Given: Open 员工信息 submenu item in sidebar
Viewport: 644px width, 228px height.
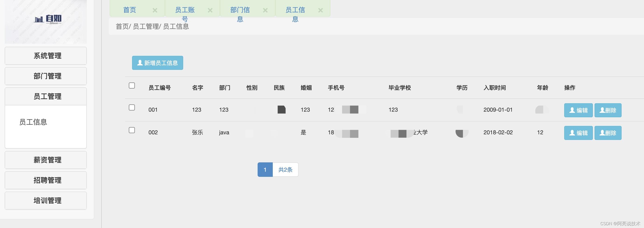Looking at the screenshot, I should 33,122.
